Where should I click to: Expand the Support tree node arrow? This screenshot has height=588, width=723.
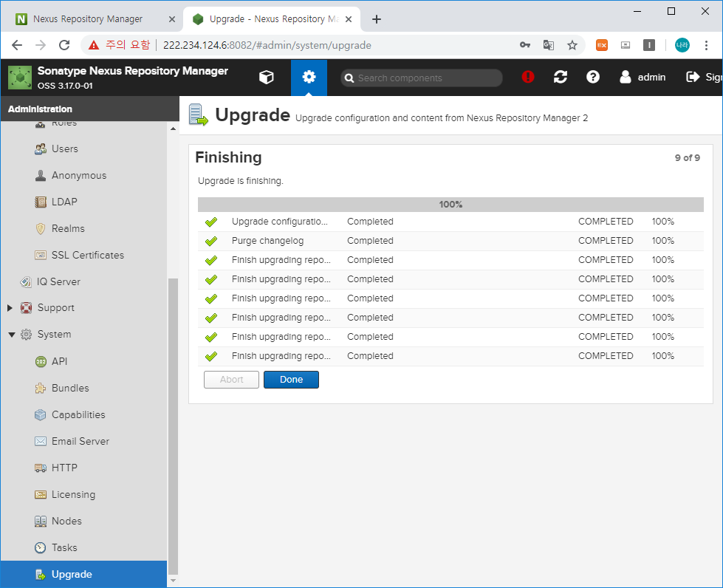pos(10,307)
